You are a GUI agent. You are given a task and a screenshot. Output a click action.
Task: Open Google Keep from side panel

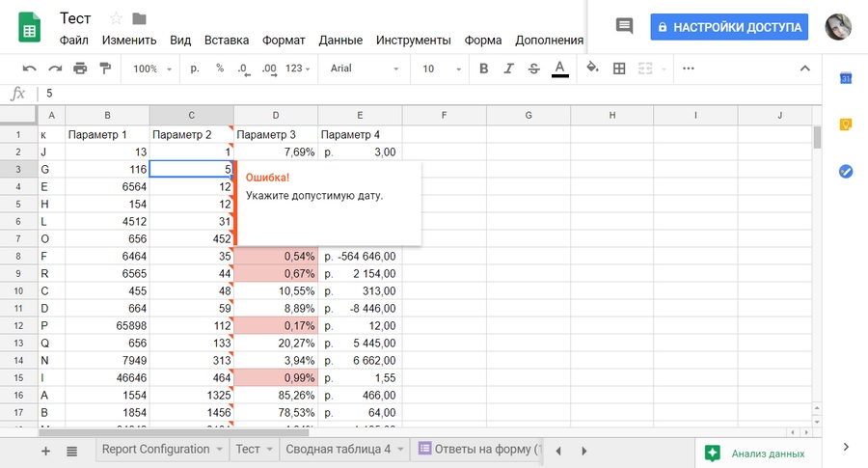846,124
